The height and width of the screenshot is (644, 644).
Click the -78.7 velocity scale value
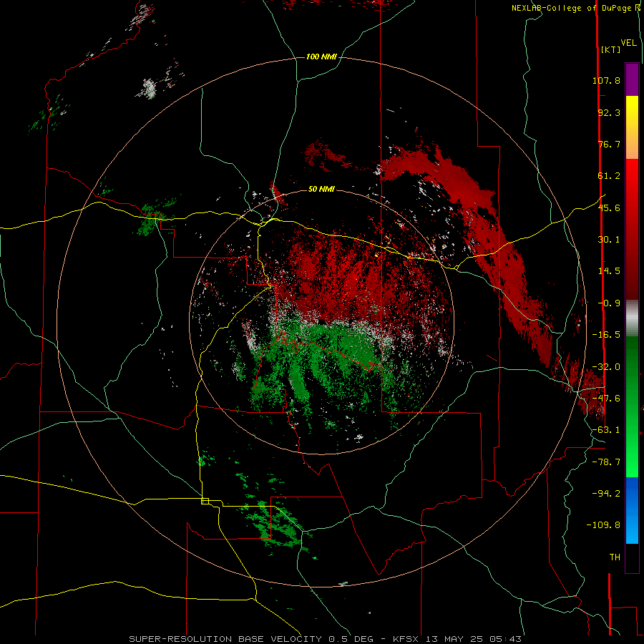point(606,462)
